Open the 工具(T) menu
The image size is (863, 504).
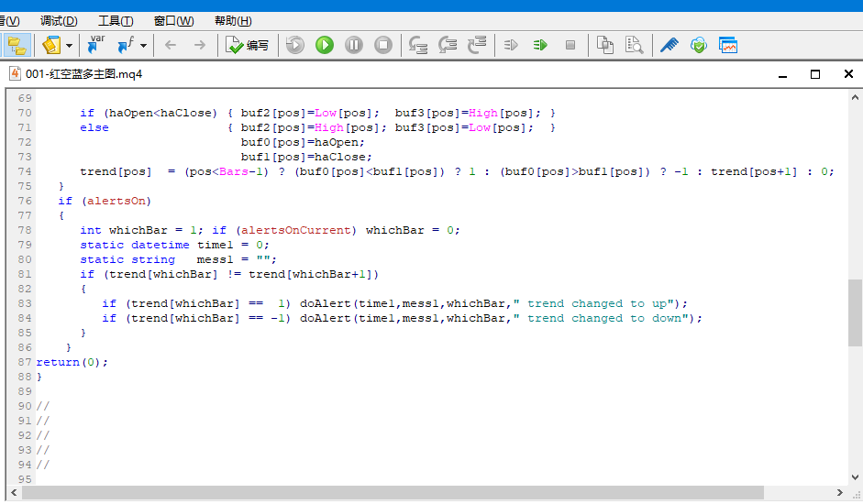point(116,21)
